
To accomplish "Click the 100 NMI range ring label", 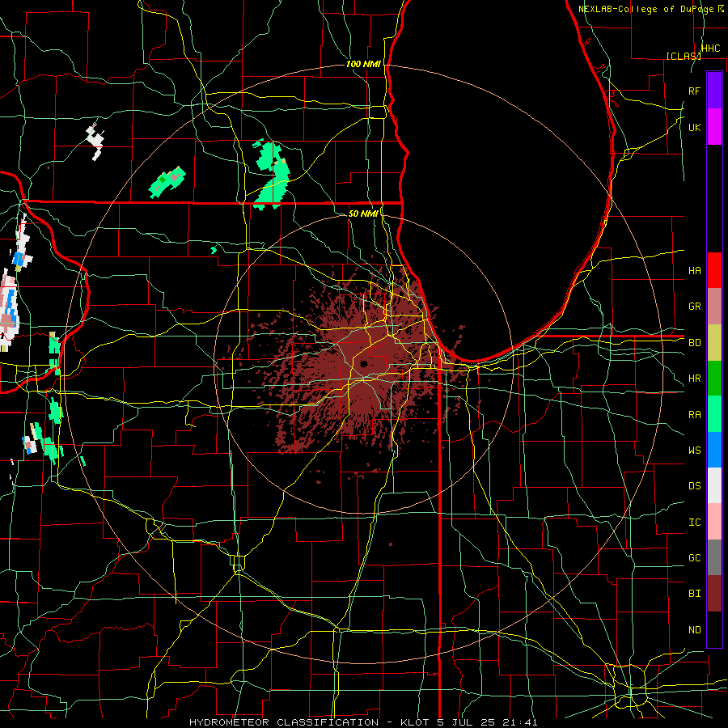I will tap(363, 64).
